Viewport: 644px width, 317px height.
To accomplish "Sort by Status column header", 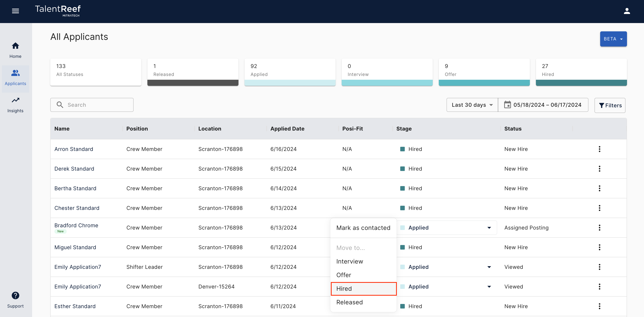I will pos(513,129).
